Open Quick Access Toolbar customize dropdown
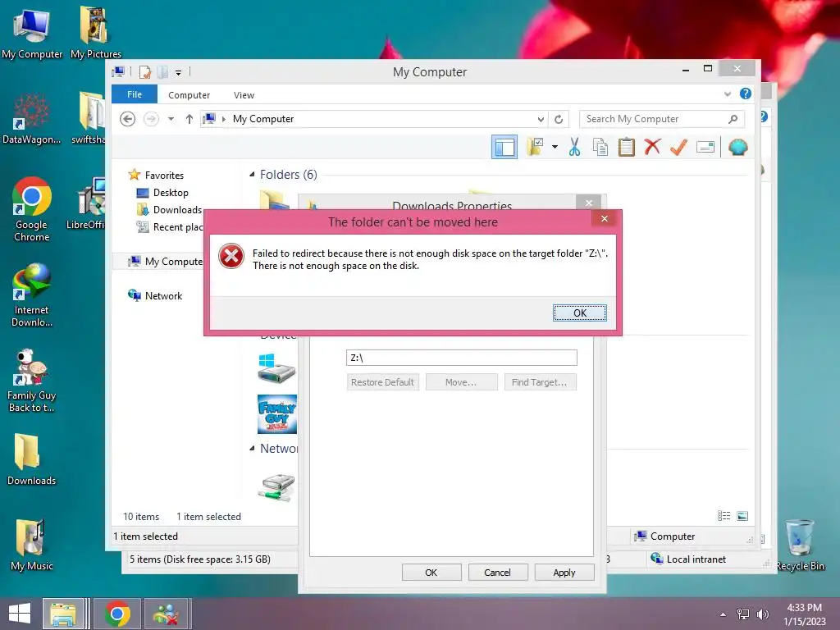This screenshot has height=630, width=840. (x=178, y=72)
